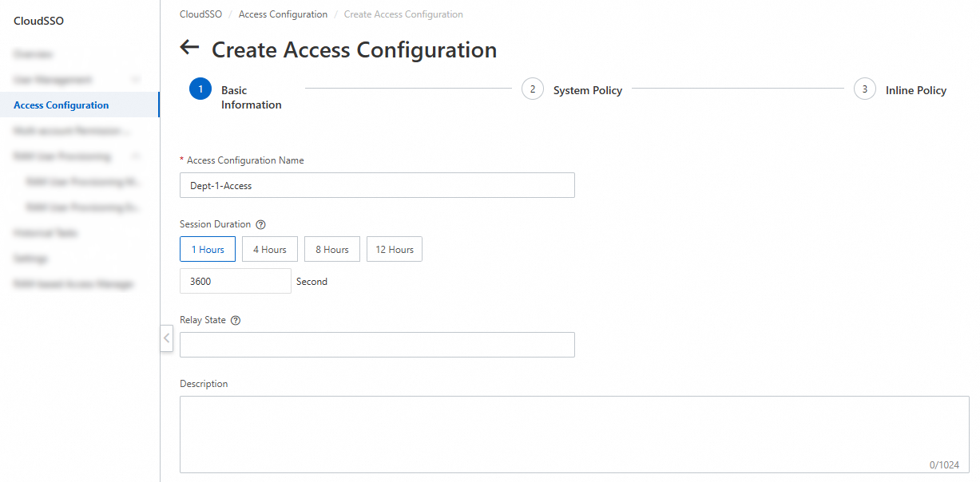This screenshot has height=482, width=980.
Task: Click the step 3 circle indicator
Action: click(x=864, y=89)
